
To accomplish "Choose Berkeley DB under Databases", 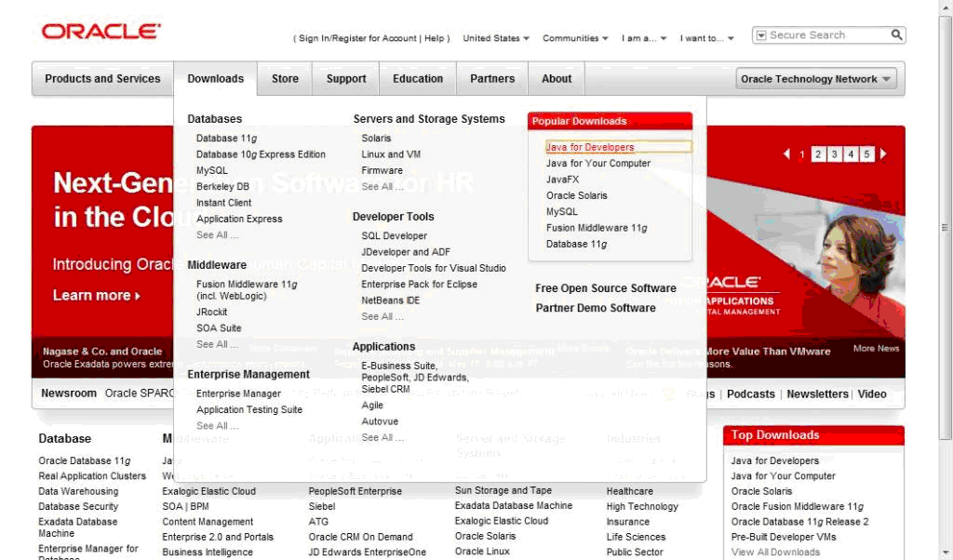I will (222, 186).
